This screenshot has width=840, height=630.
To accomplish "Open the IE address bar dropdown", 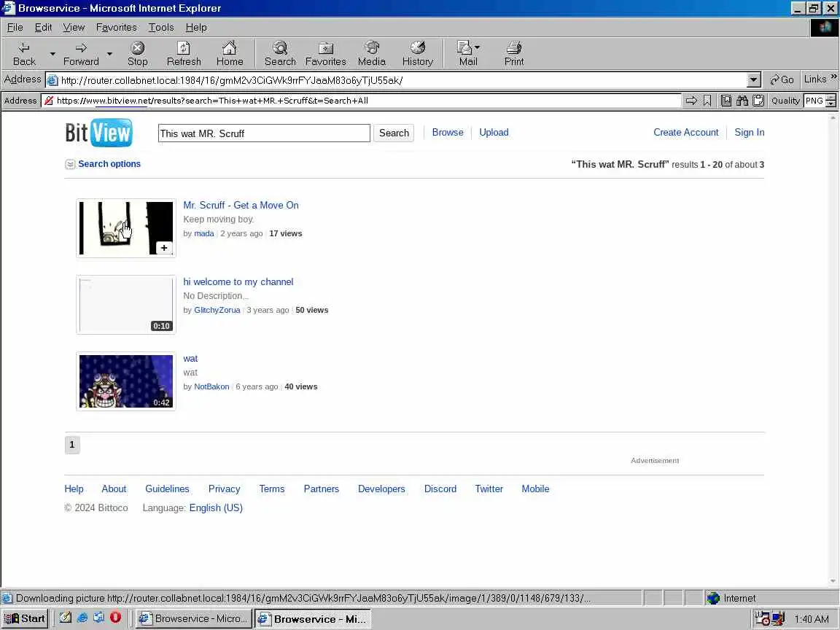I will point(753,79).
